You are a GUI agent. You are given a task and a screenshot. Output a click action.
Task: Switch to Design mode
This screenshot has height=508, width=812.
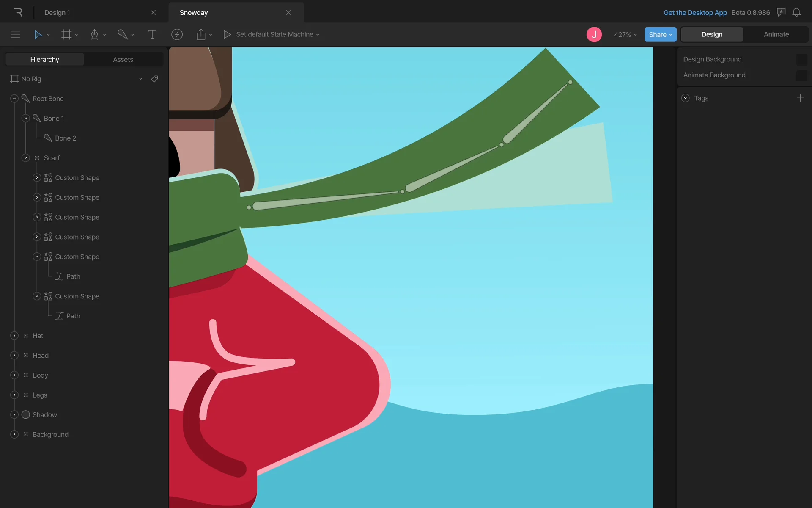712,34
